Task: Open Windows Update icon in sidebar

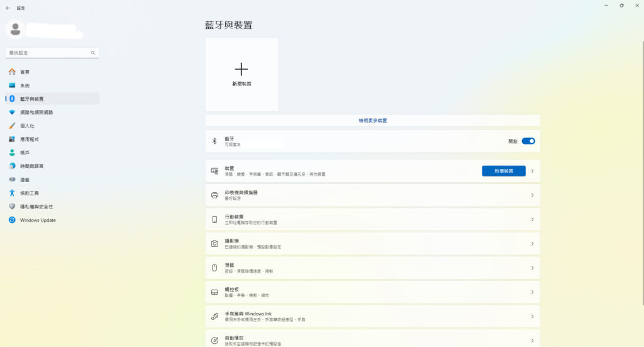Action: tap(12, 220)
